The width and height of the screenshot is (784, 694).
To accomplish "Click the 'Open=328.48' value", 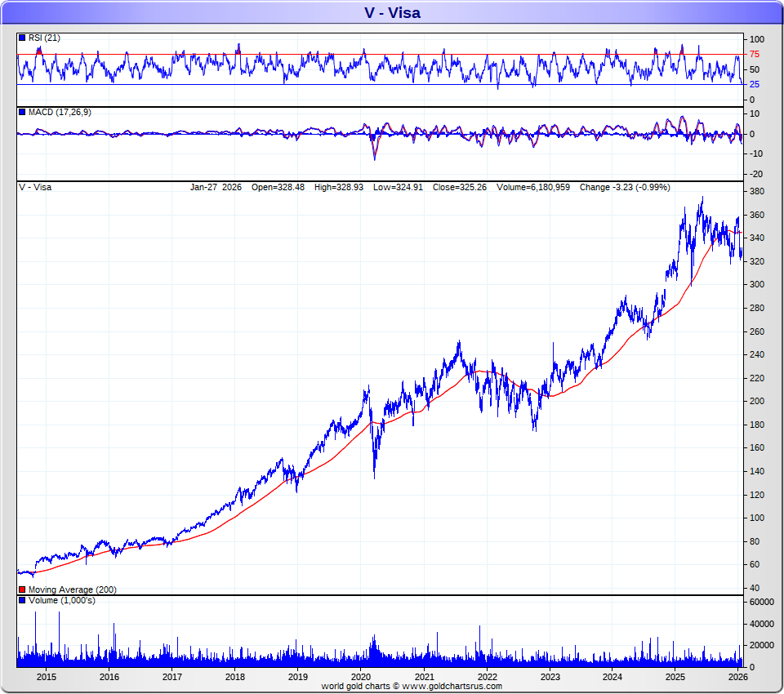I will [278, 187].
